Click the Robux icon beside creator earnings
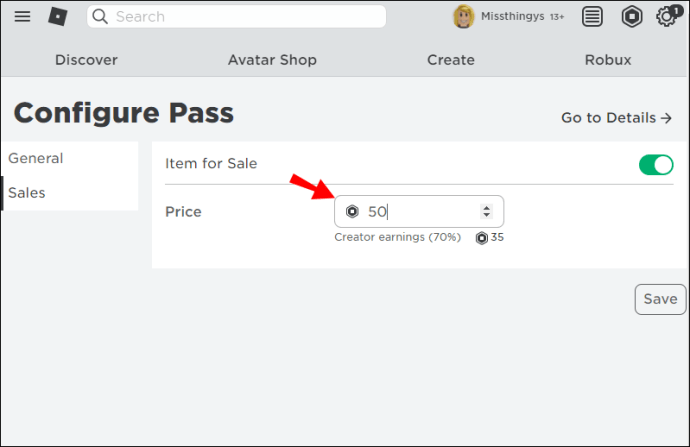 pos(482,238)
